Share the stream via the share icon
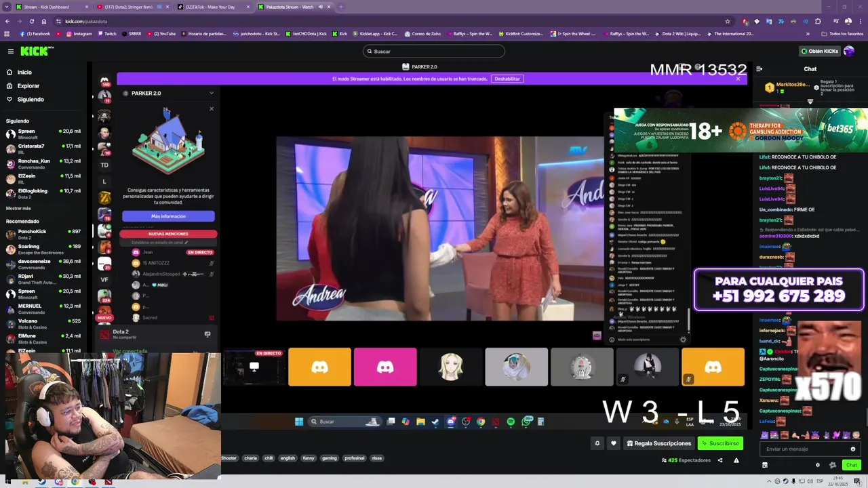868x488 pixels. point(719,460)
